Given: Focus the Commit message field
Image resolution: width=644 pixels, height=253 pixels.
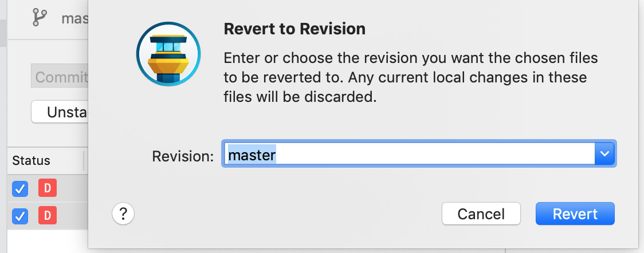Looking at the screenshot, I should click(60, 77).
